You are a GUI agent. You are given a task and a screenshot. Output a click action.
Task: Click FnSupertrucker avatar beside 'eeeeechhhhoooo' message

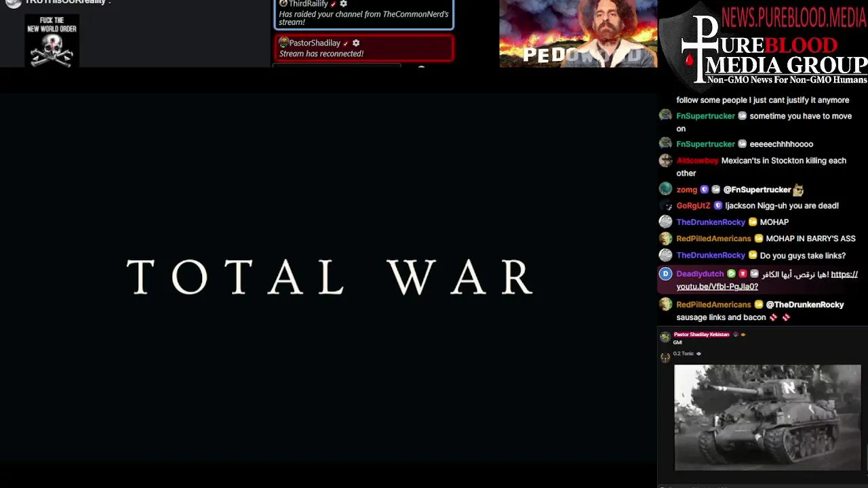pyautogui.click(x=665, y=144)
